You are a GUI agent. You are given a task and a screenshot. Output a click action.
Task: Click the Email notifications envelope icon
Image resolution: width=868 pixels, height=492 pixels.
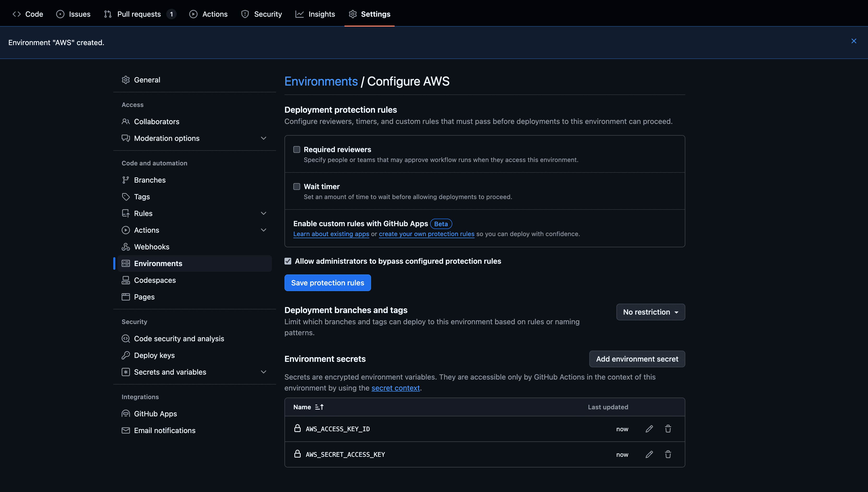coord(126,430)
